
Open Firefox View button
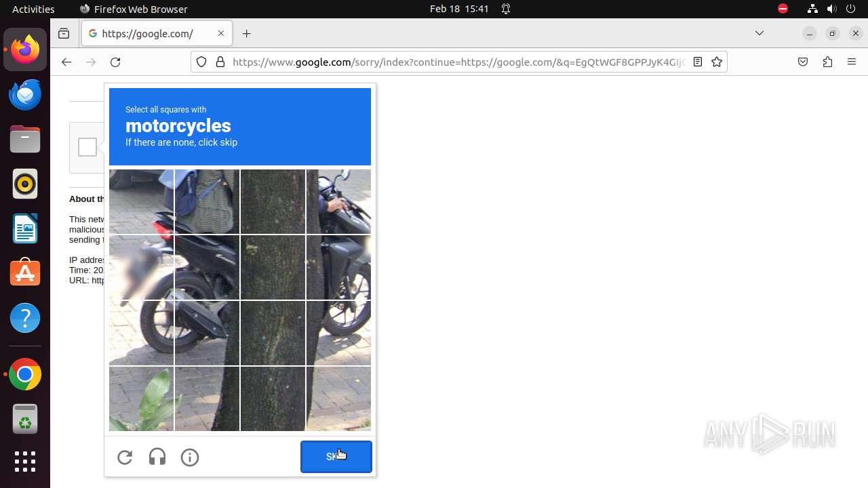(x=64, y=33)
